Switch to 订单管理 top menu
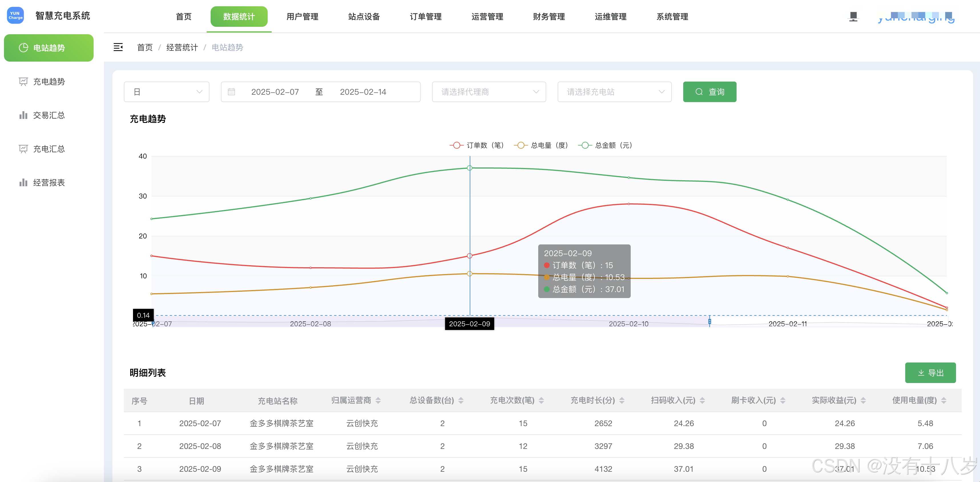This screenshot has height=482, width=980. click(425, 17)
